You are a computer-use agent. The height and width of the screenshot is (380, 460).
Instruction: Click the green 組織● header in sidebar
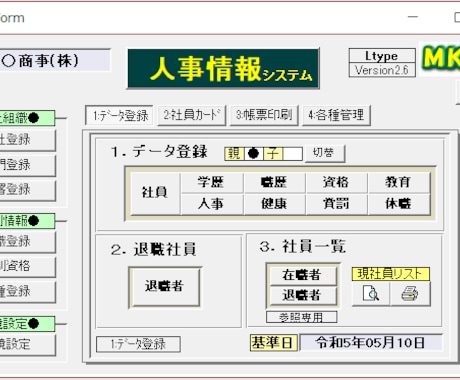pos(27,118)
